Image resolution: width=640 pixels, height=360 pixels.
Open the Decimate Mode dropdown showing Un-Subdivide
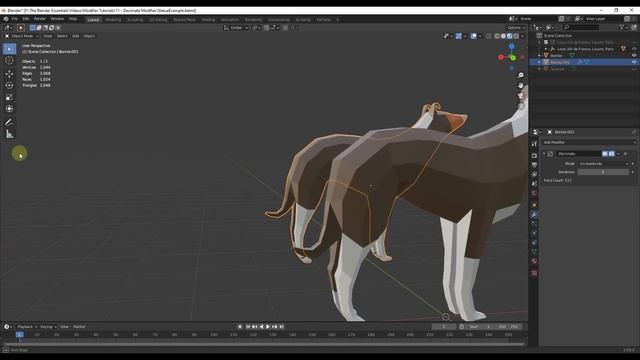603,164
